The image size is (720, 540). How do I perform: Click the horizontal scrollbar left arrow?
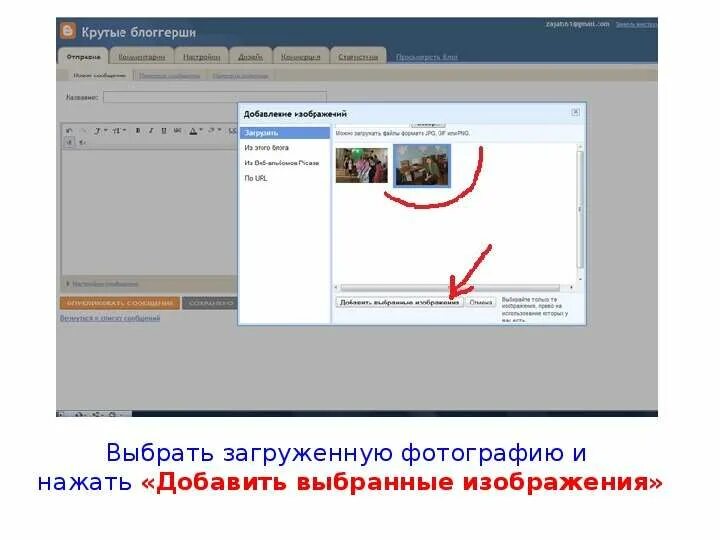pyautogui.click(x=336, y=287)
